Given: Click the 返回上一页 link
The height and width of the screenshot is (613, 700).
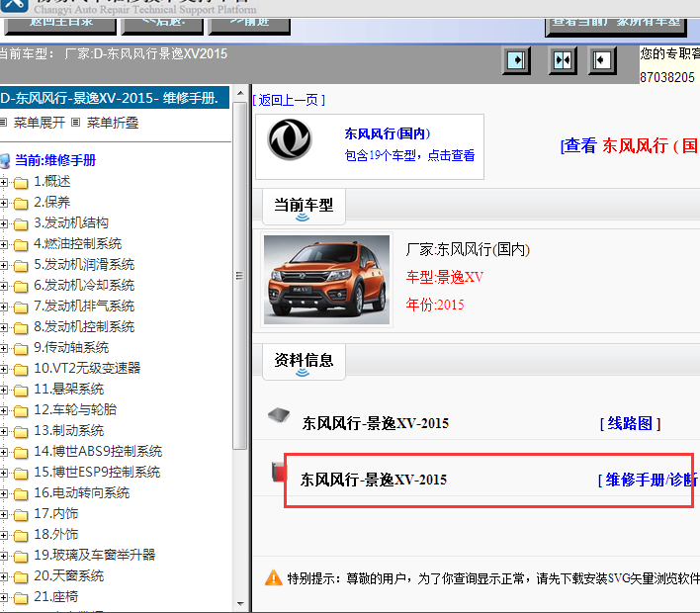Looking at the screenshot, I should pyautogui.click(x=290, y=100).
